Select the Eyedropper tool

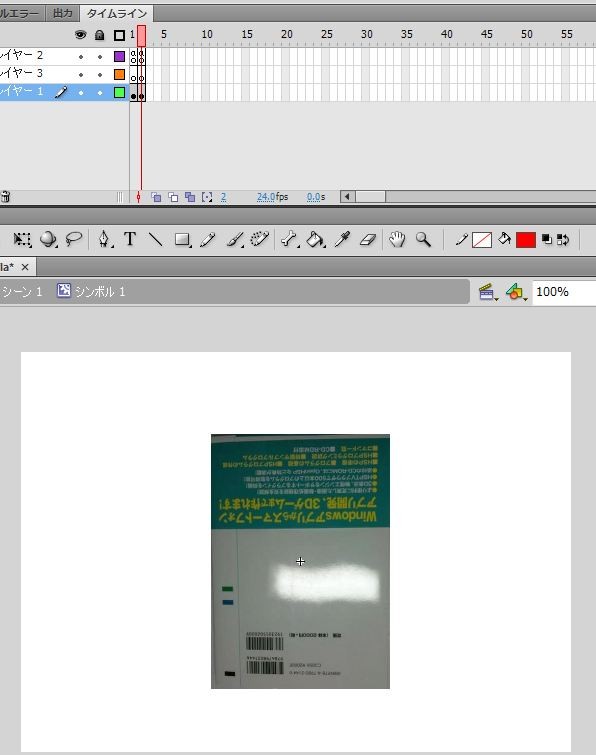(342, 239)
